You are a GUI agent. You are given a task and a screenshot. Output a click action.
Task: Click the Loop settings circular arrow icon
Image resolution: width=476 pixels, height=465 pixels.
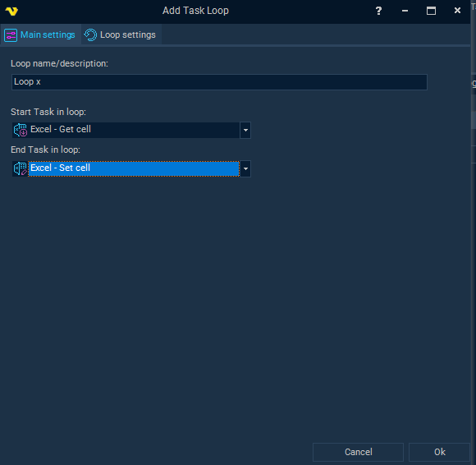pyautogui.click(x=90, y=35)
